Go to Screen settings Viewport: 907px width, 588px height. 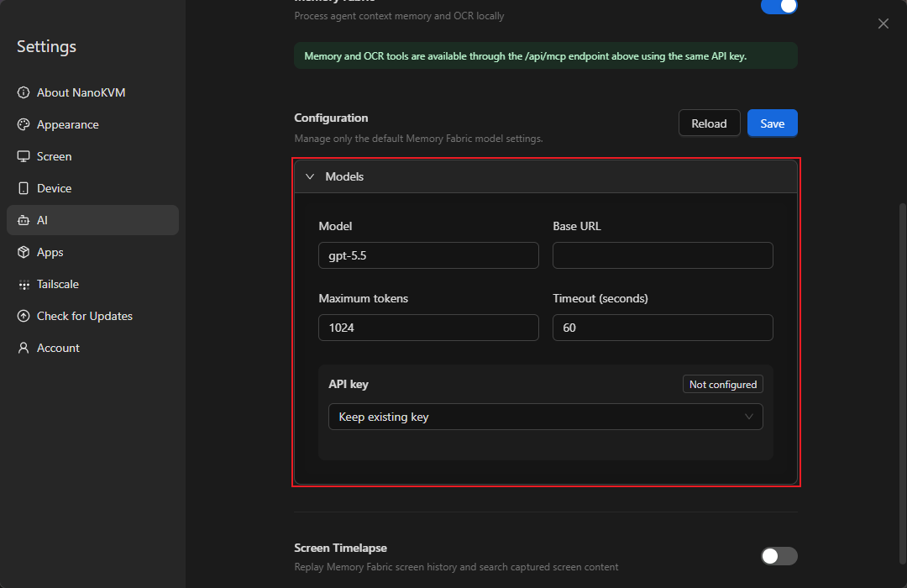point(92,156)
